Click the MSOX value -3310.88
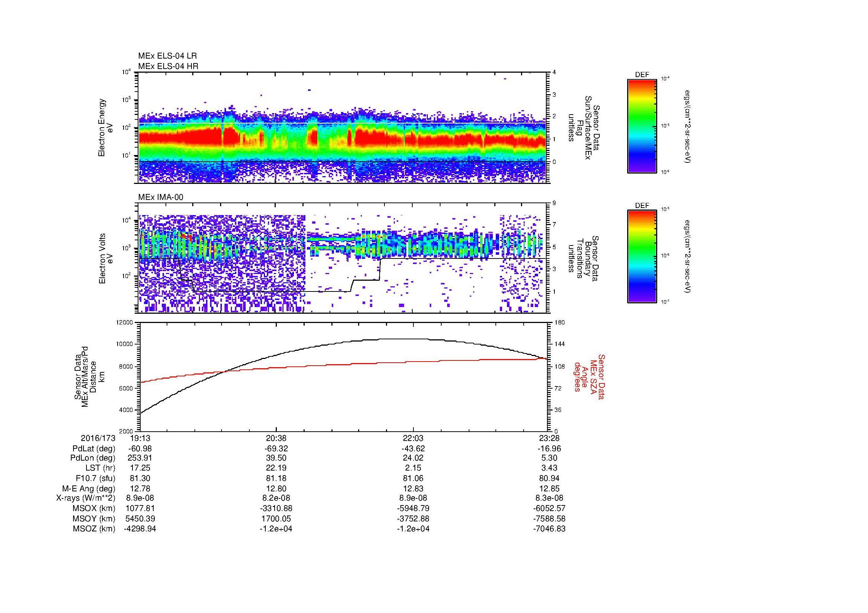The height and width of the screenshot is (613, 868). 276,509
